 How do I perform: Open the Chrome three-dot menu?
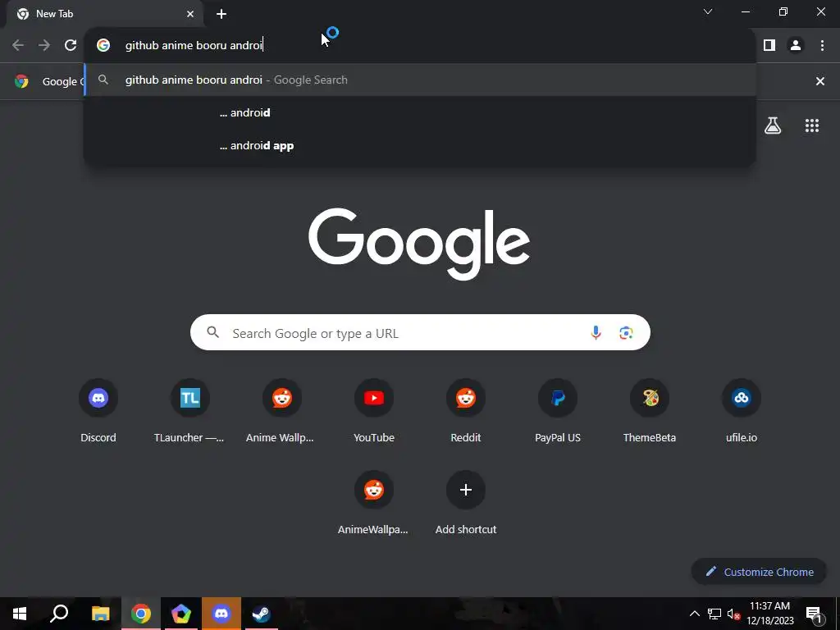click(822, 46)
